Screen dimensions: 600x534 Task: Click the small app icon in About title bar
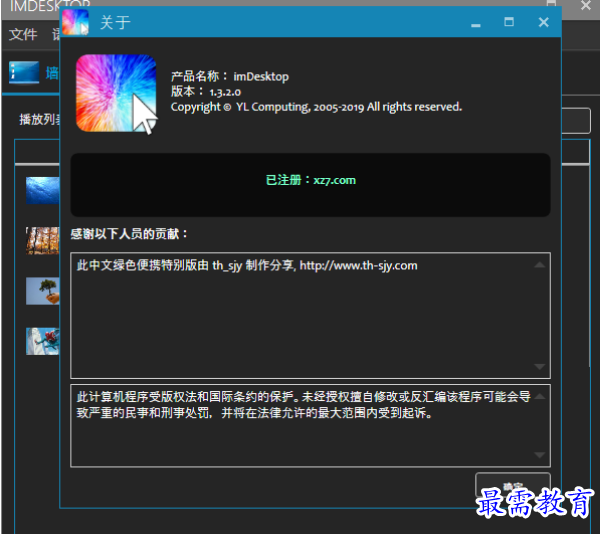pyautogui.click(x=75, y=22)
